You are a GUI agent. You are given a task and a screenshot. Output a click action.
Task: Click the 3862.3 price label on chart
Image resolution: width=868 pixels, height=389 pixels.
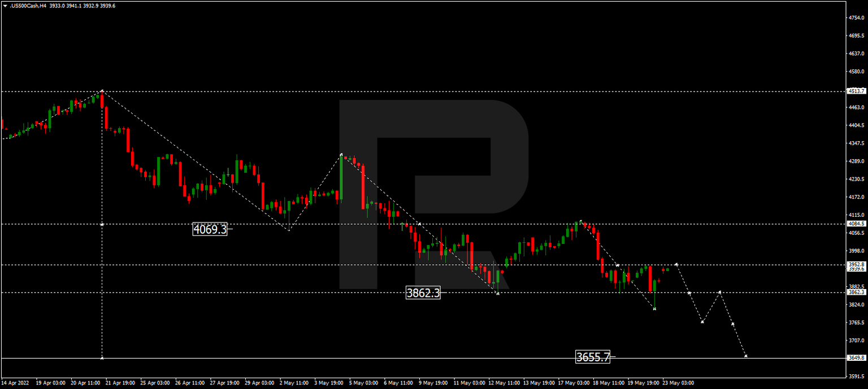424,292
